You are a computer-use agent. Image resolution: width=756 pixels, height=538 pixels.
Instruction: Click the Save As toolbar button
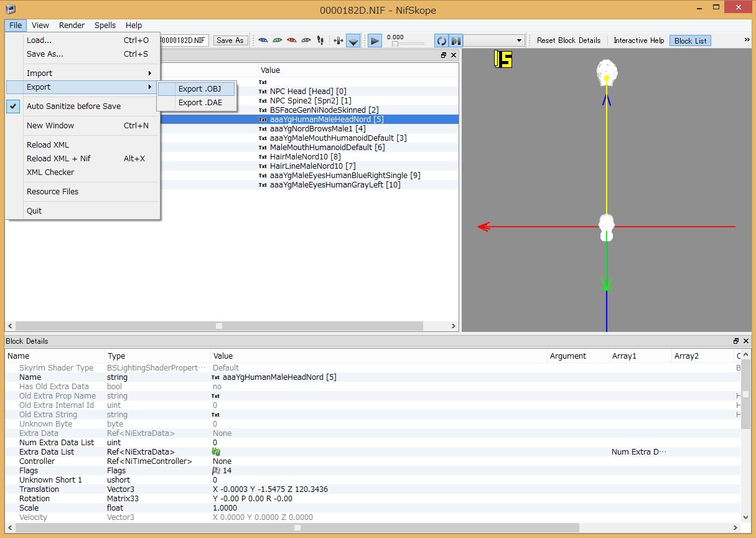230,40
